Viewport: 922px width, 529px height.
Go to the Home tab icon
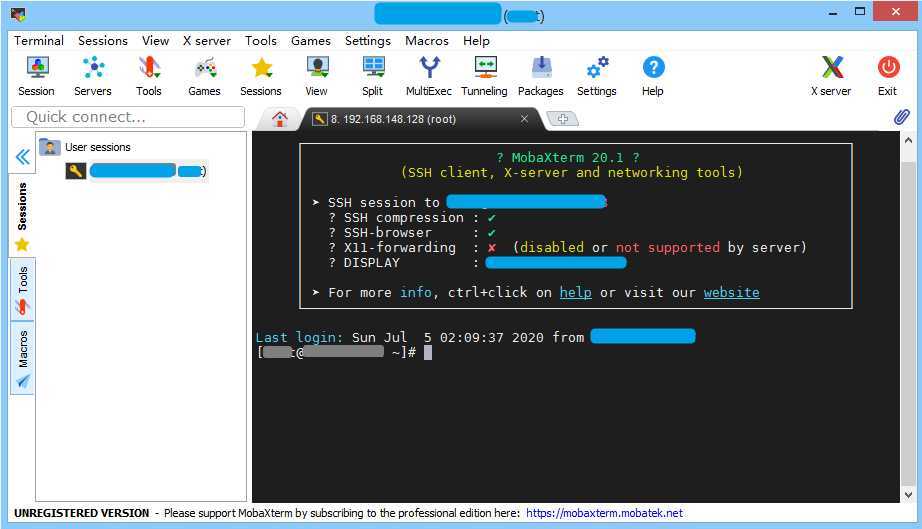(280, 119)
